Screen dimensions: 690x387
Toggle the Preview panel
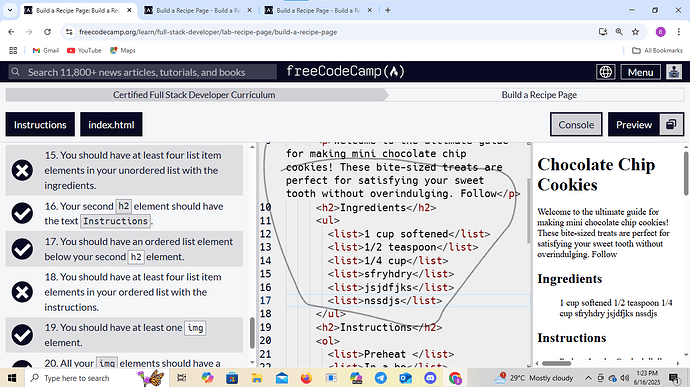(634, 125)
